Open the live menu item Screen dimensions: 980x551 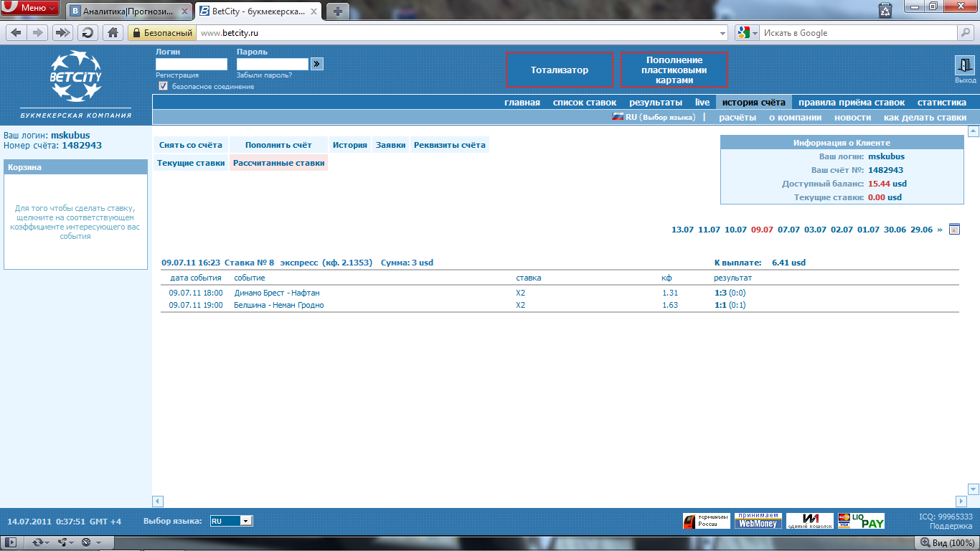pos(702,102)
